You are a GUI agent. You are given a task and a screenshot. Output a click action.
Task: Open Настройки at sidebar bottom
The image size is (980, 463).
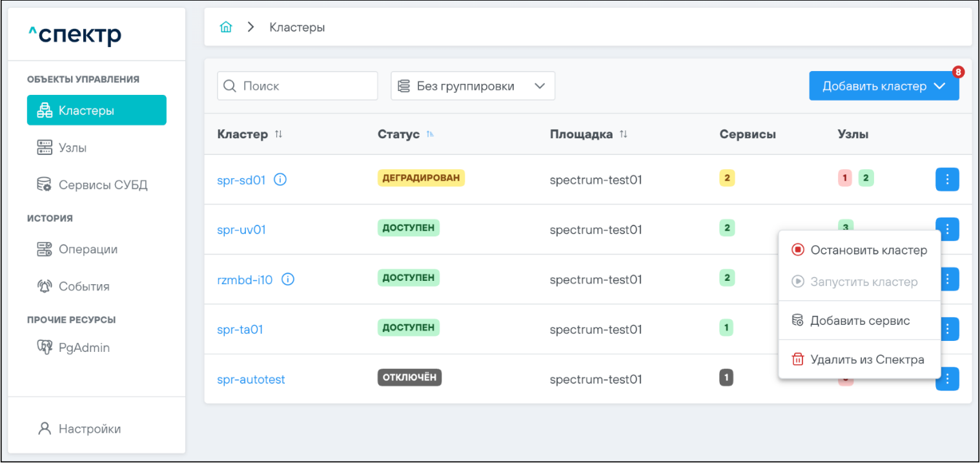point(89,429)
